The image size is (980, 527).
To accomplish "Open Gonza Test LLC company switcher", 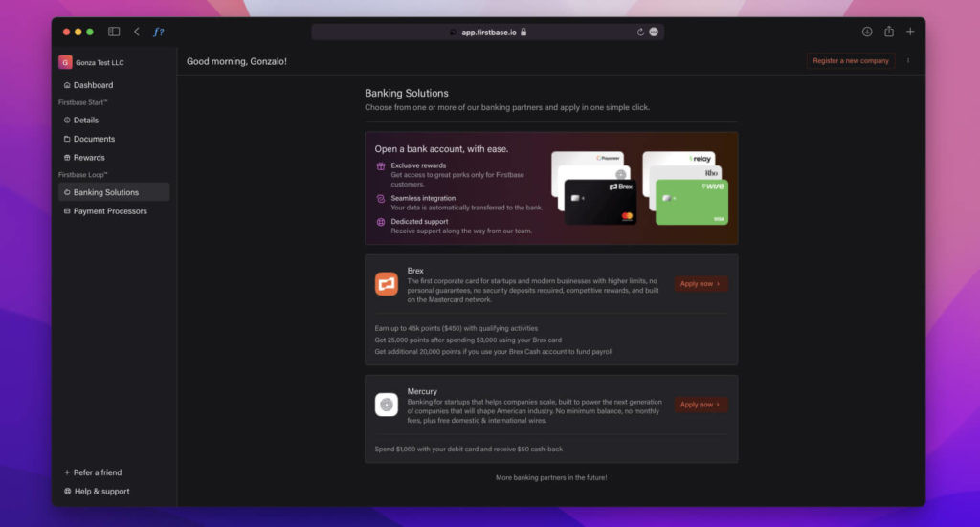I will click(91, 62).
